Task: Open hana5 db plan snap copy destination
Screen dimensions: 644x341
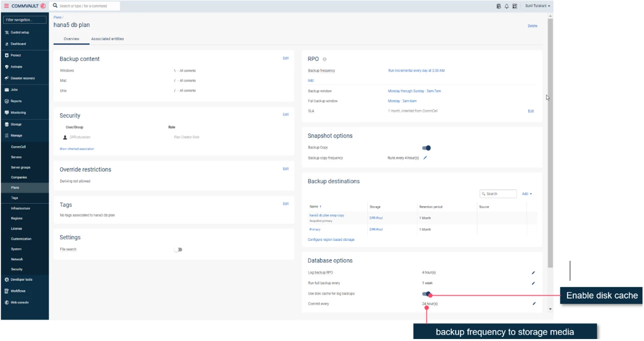Action: point(327,216)
